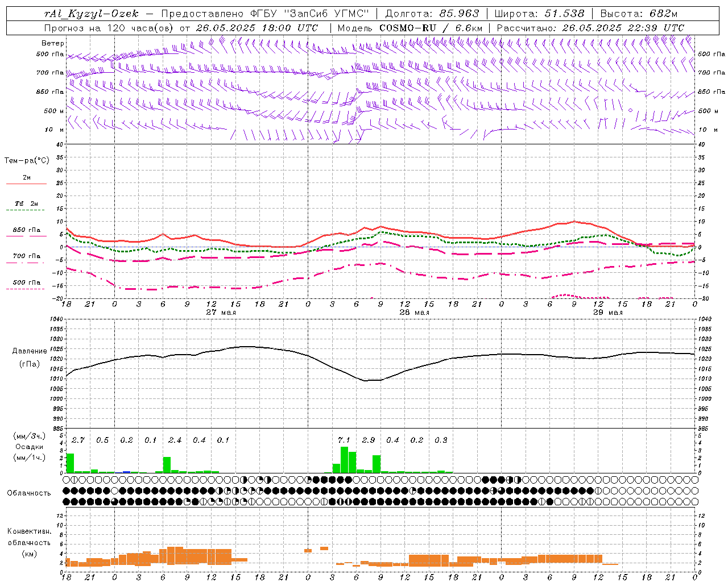Click the green dashed line sample under Td 2м
This screenshot has height=582, width=728.
[26, 210]
